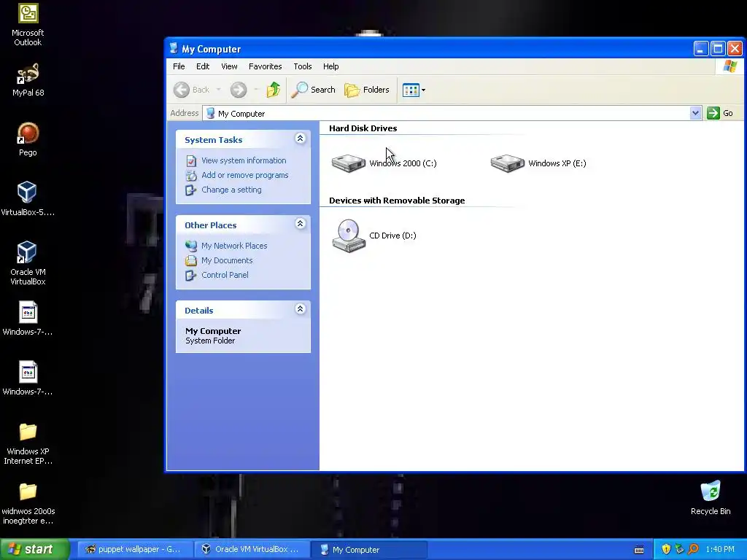Open the View menu
Viewport: 747px width, 560px height.
(x=229, y=66)
